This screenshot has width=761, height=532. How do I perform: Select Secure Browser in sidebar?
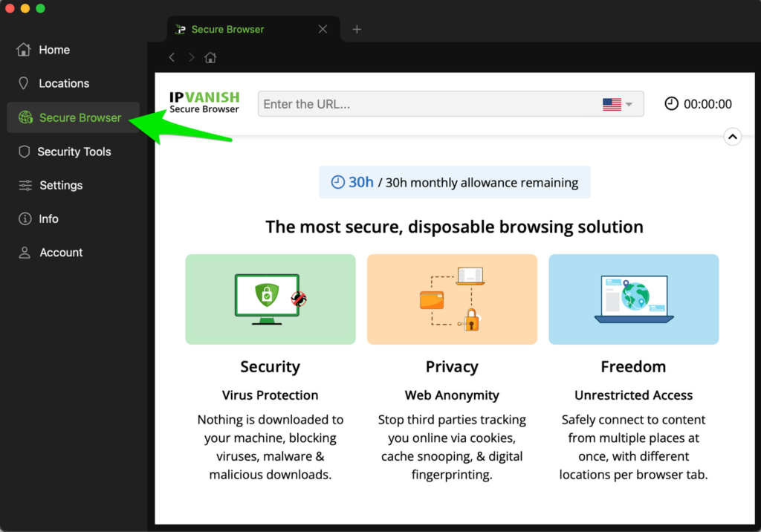(73, 117)
